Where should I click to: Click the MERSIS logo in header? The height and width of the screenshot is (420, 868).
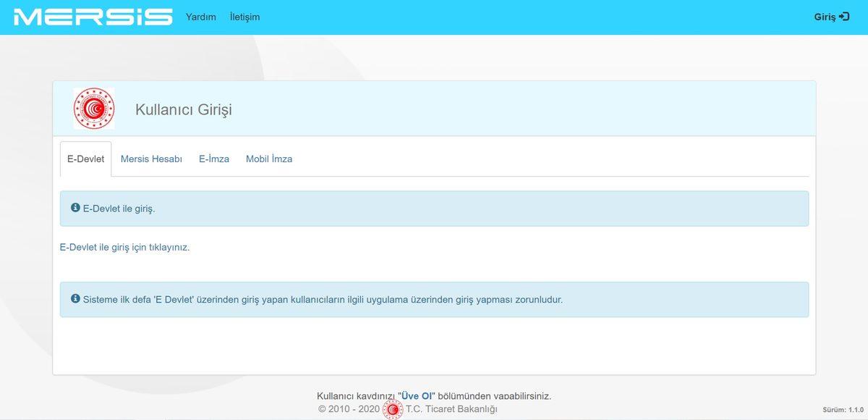pyautogui.click(x=93, y=17)
